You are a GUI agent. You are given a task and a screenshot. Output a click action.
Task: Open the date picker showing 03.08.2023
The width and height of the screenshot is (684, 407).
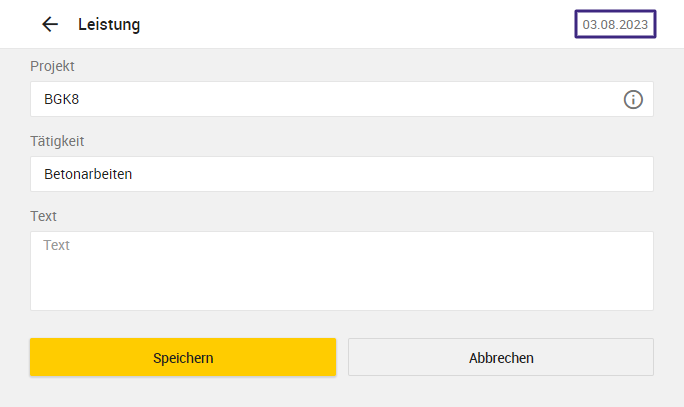tap(615, 24)
